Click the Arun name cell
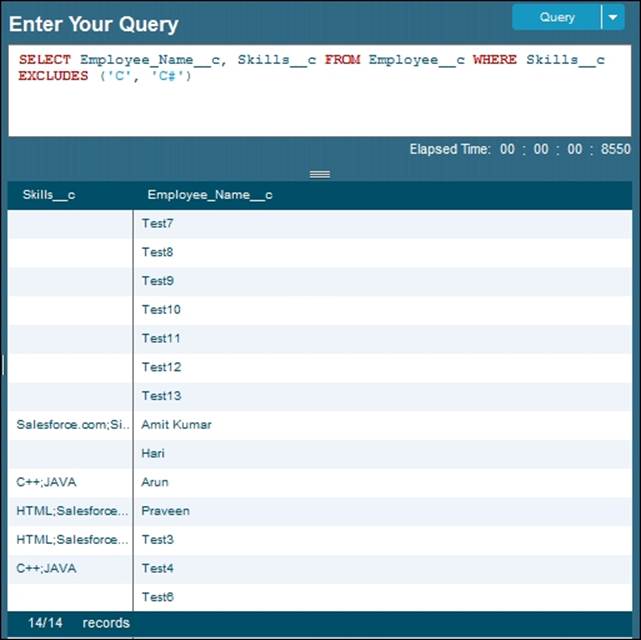Viewport: 641px width, 640px height. tap(155, 482)
